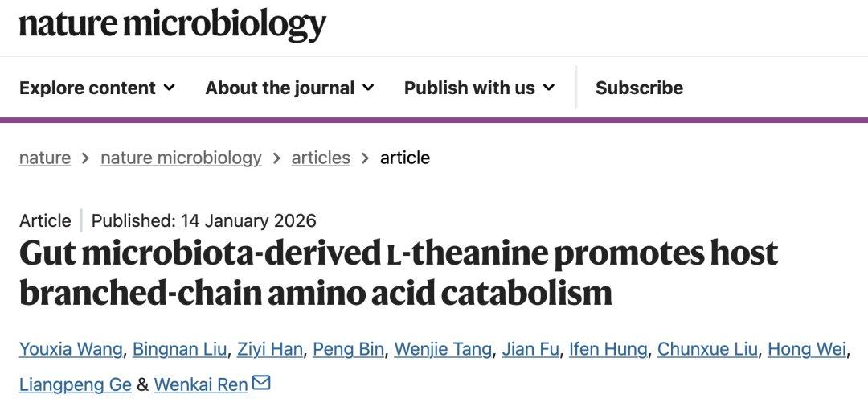Click the email envelope icon beside Wenkai Ren

coord(261,383)
